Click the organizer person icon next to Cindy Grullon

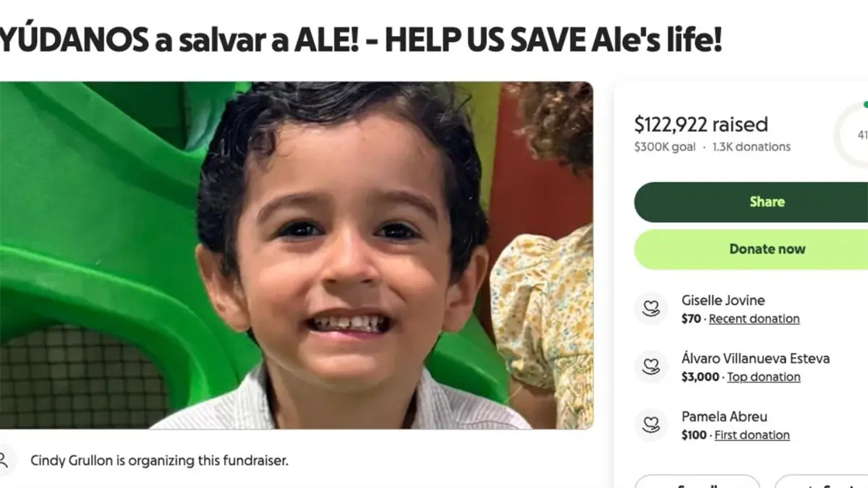pyautogui.click(x=4, y=460)
